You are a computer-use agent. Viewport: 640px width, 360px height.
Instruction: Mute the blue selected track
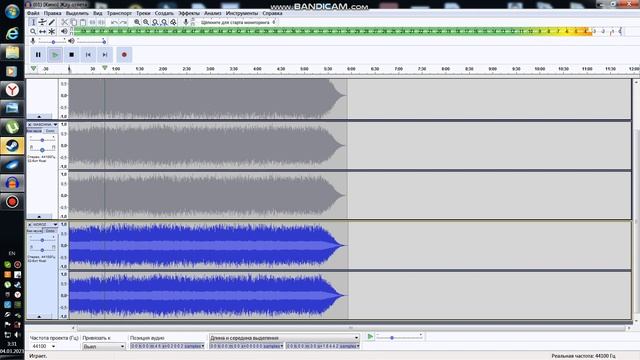click(x=35, y=231)
